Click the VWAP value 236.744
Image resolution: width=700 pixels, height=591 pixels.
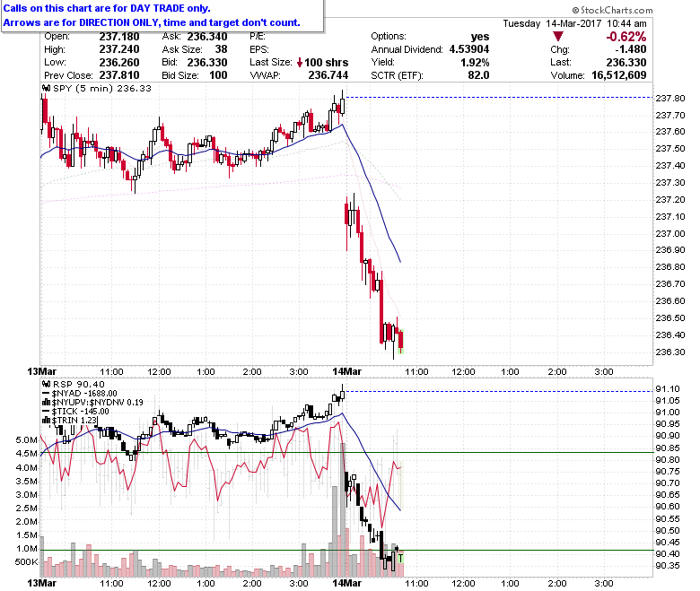pyautogui.click(x=328, y=75)
